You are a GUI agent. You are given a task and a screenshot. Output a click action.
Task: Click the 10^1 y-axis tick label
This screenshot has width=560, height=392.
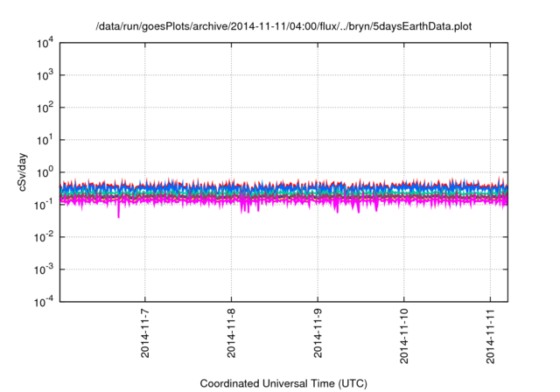pyautogui.click(x=45, y=140)
